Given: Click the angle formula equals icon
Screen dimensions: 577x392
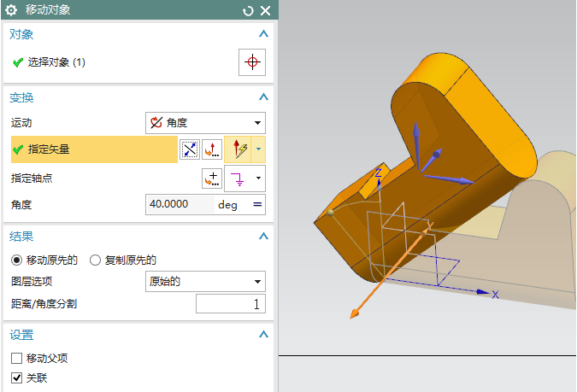Looking at the screenshot, I should point(256,205).
